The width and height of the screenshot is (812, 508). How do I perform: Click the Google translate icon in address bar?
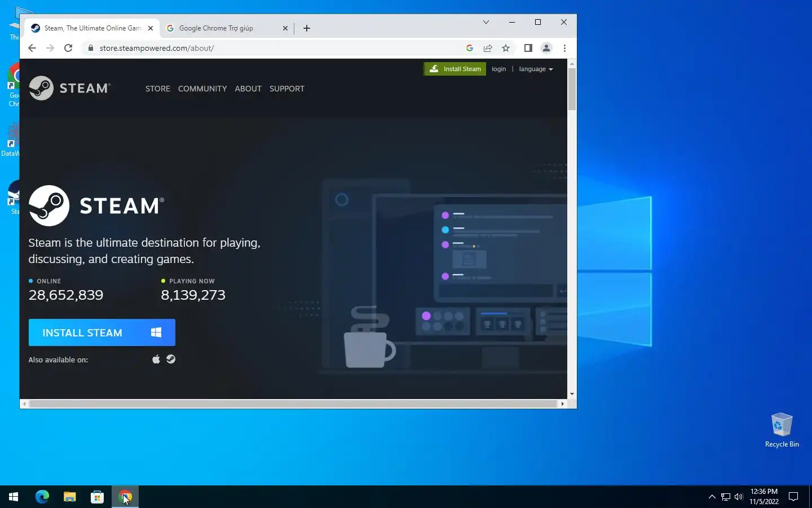tap(470, 48)
